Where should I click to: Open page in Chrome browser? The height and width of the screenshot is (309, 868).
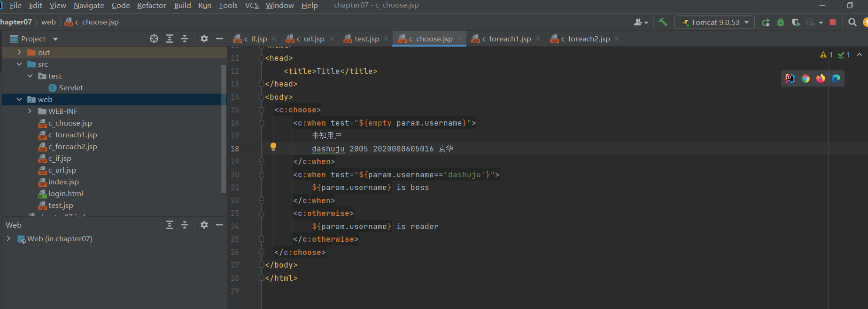click(806, 79)
